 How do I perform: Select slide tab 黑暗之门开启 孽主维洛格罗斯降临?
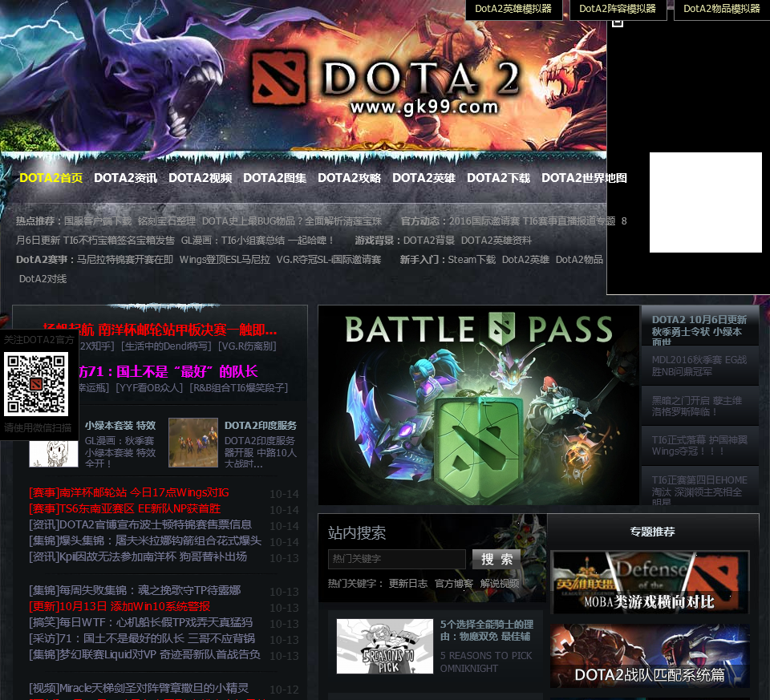pyautogui.click(x=699, y=406)
